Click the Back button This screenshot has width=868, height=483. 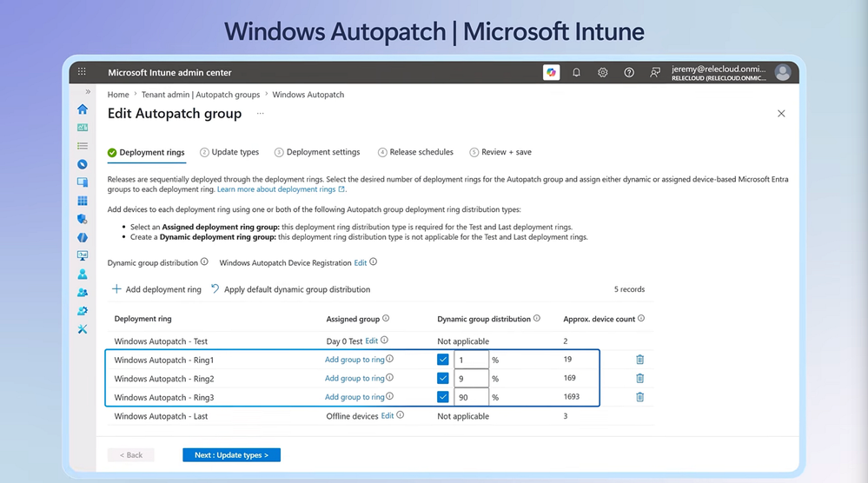click(x=130, y=455)
